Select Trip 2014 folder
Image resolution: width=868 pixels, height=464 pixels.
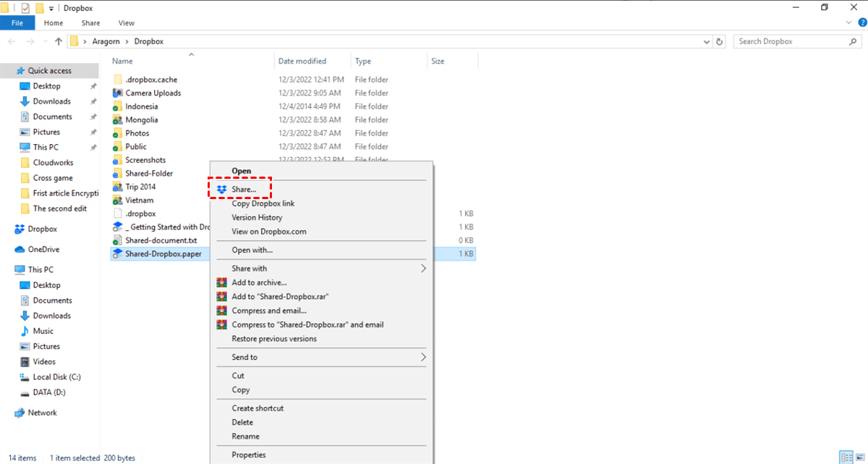coord(140,187)
